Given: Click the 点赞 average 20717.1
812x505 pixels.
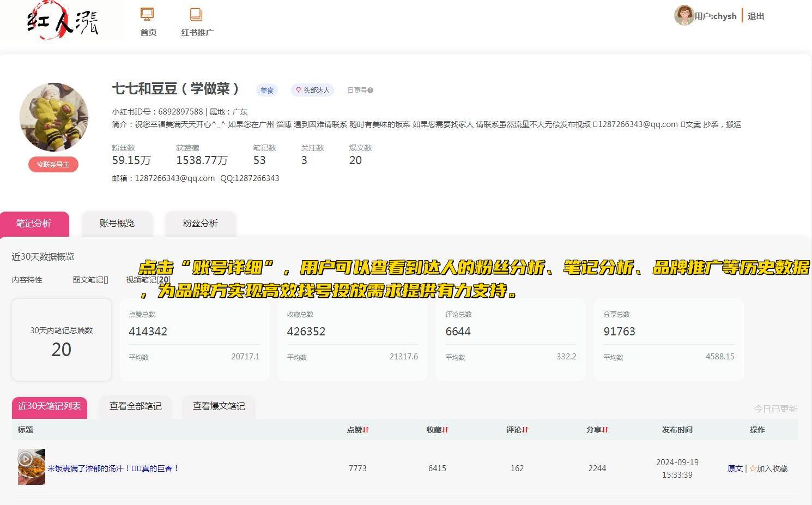Looking at the screenshot, I should 245,357.
